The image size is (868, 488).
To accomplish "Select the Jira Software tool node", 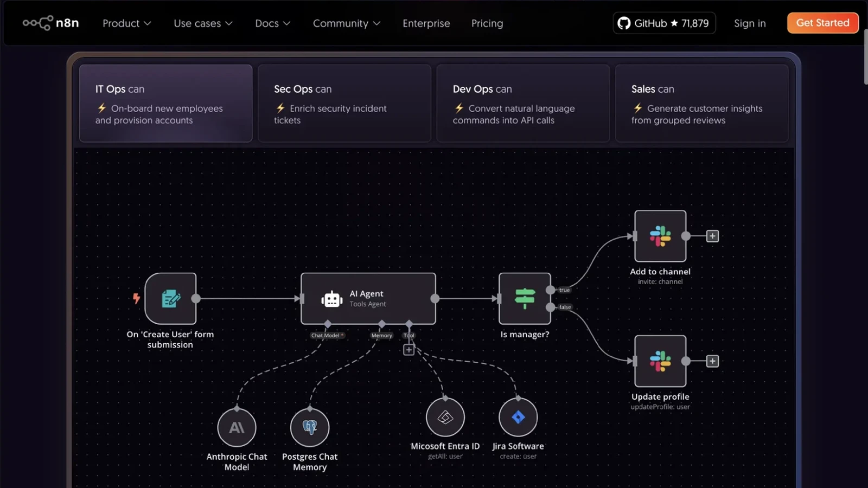I will 518,417.
